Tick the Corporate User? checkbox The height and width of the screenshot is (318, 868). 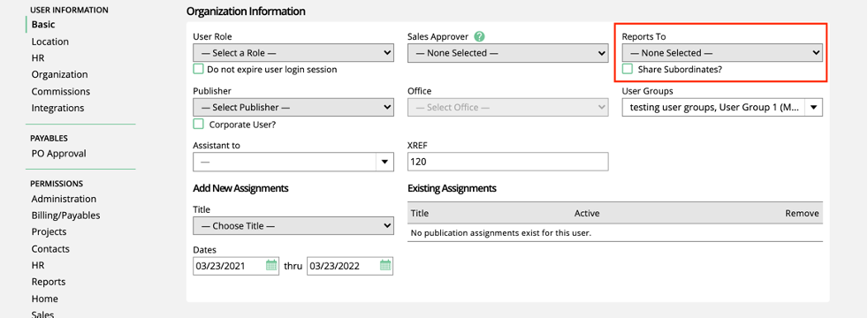pyautogui.click(x=198, y=124)
